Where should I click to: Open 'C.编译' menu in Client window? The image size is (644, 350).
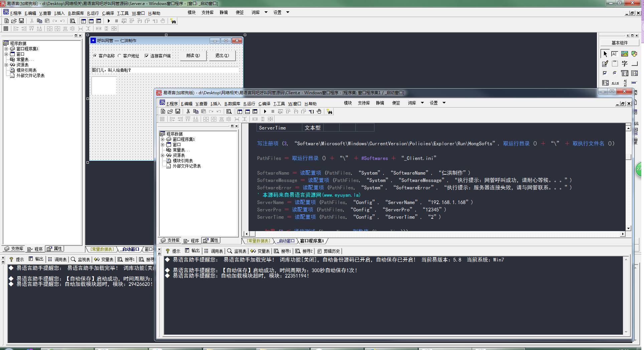click(264, 104)
